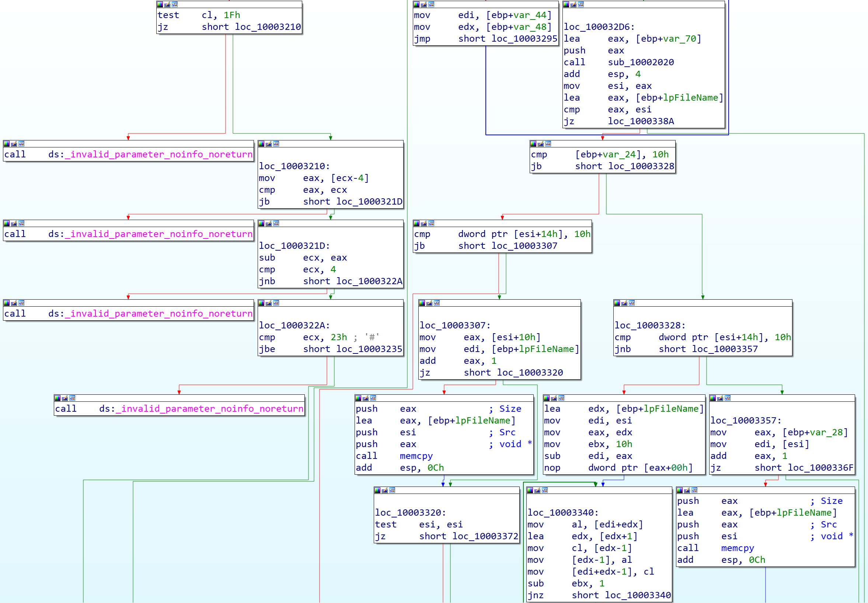Select the 'loc_100032D6:' label
Viewport: 868px width, 603px height.
pyautogui.click(x=599, y=27)
